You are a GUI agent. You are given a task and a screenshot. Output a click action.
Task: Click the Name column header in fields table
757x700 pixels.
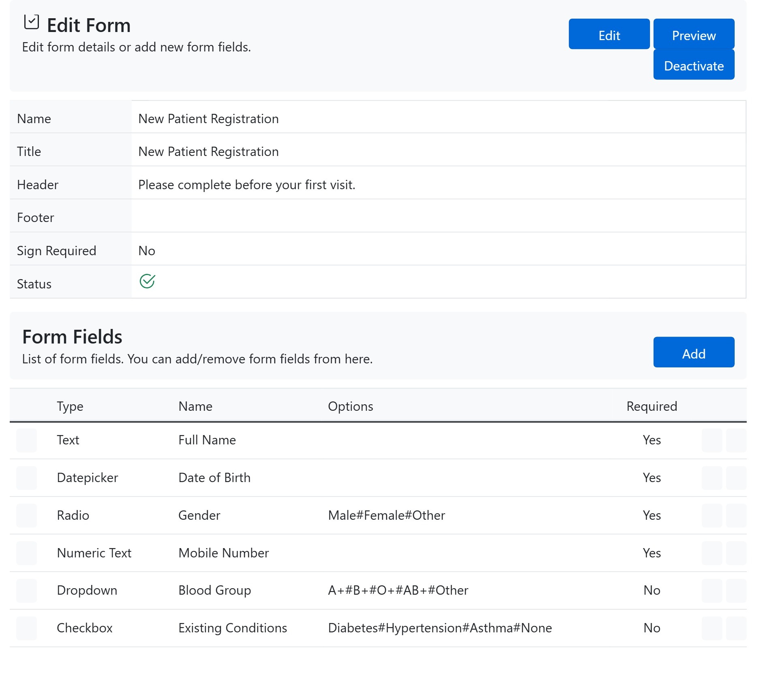coord(195,406)
